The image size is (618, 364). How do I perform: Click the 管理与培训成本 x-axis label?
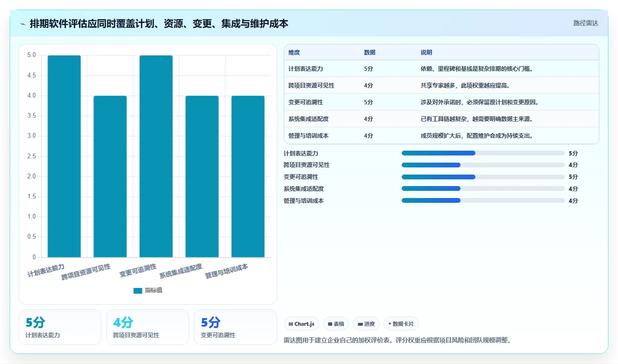[x=227, y=271]
